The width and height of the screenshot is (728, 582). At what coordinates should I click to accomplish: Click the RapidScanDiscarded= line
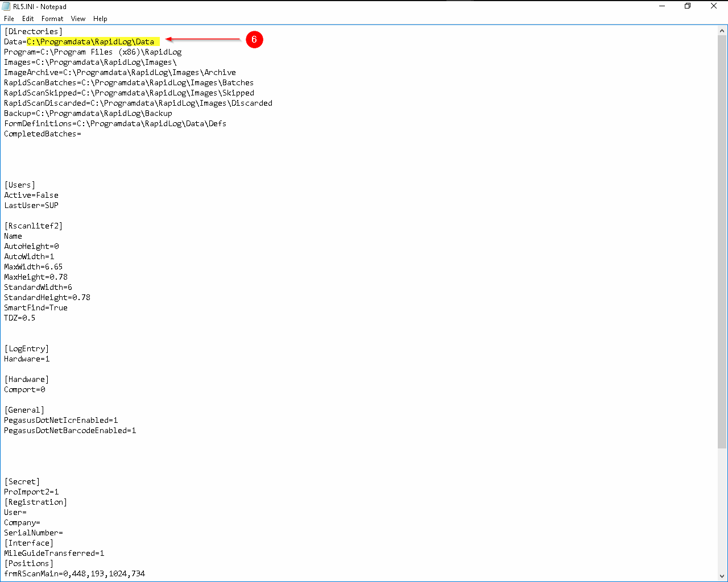tap(138, 103)
